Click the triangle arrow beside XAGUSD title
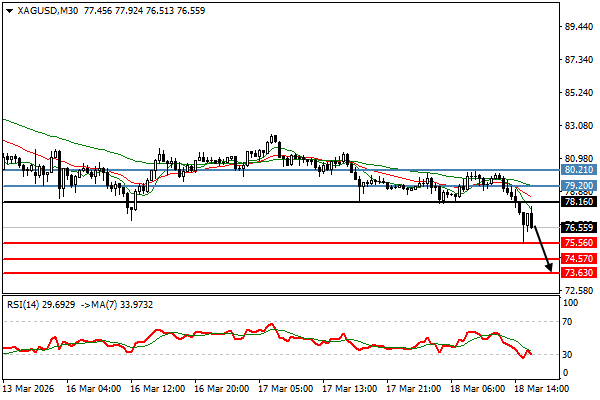The image size is (600, 400). (8, 9)
